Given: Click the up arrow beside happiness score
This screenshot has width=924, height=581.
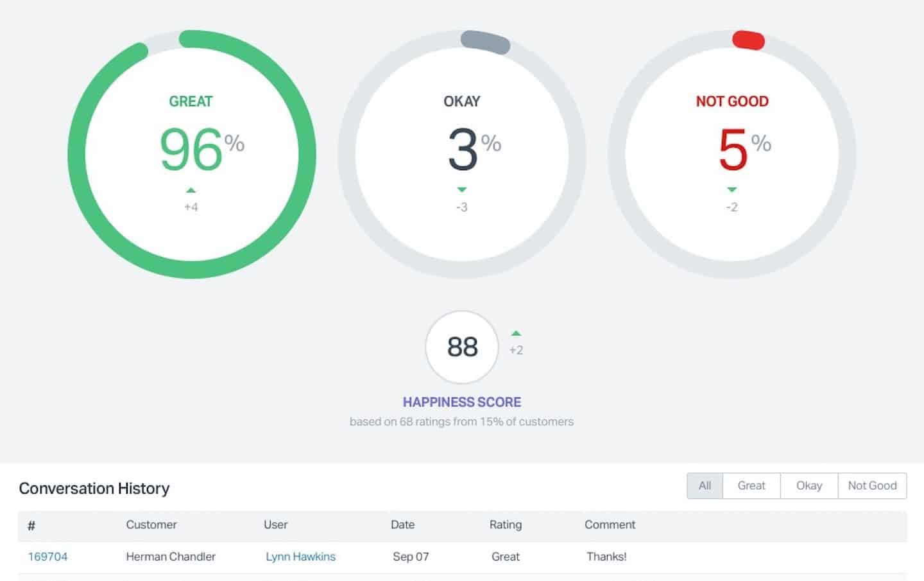Looking at the screenshot, I should tap(516, 333).
